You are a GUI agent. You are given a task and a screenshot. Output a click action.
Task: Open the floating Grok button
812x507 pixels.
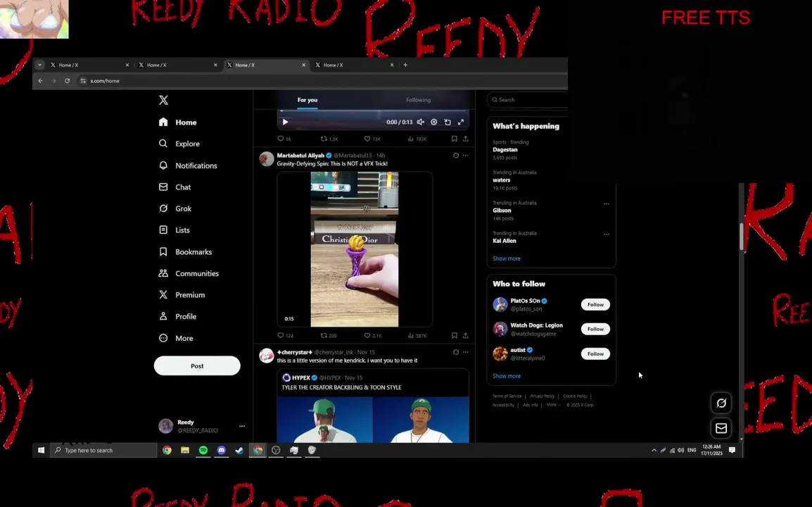(721, 403)
